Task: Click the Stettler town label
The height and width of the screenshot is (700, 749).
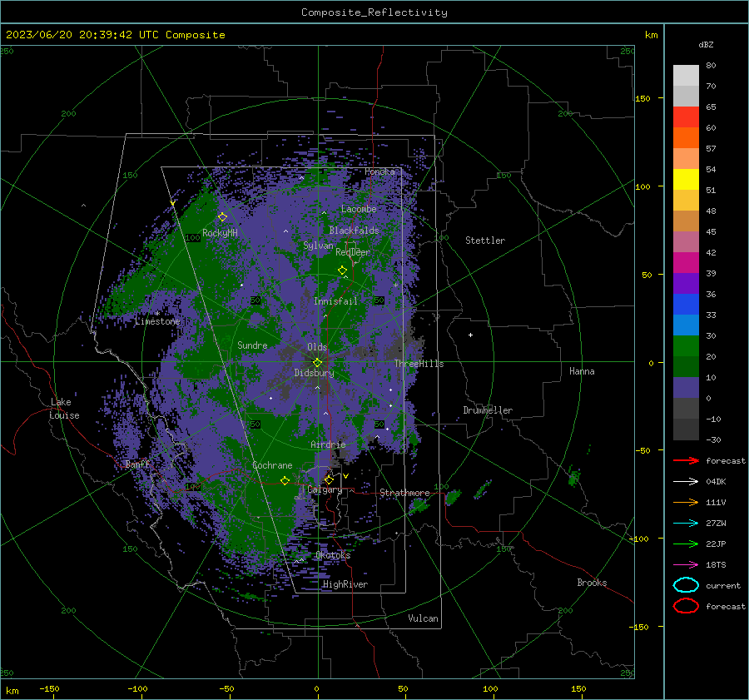Action: pyautogui.click(x=485, y=241)
